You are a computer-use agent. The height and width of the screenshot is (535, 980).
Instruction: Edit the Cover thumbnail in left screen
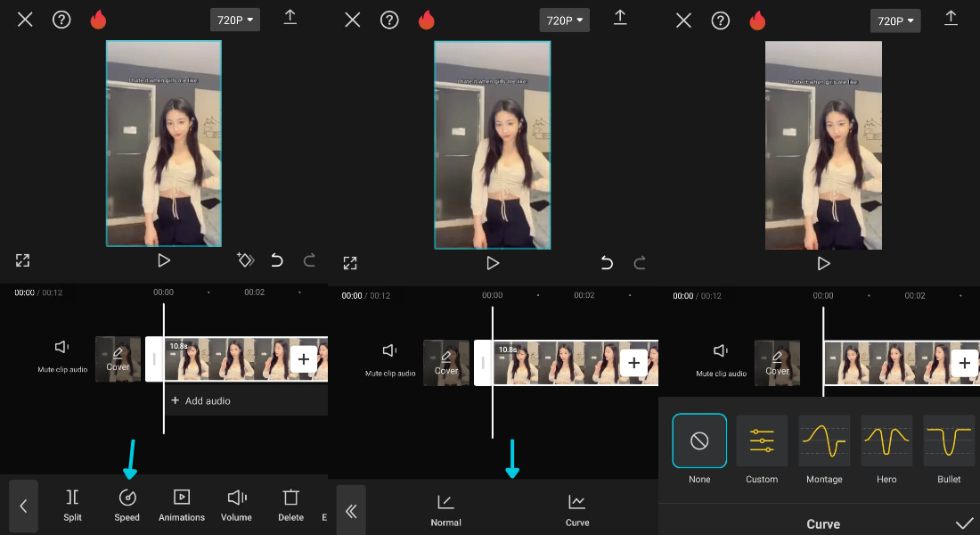(118, 359)
